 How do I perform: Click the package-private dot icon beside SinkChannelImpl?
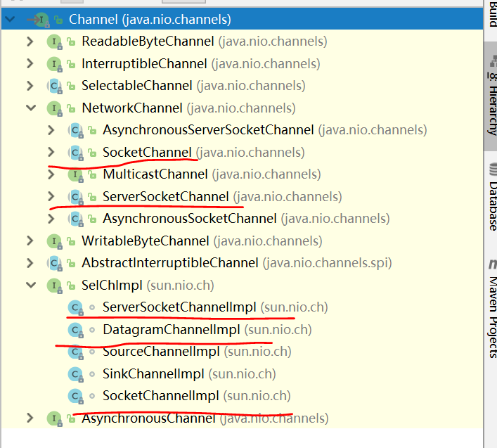pyautogui.click(x=92, y=374)
